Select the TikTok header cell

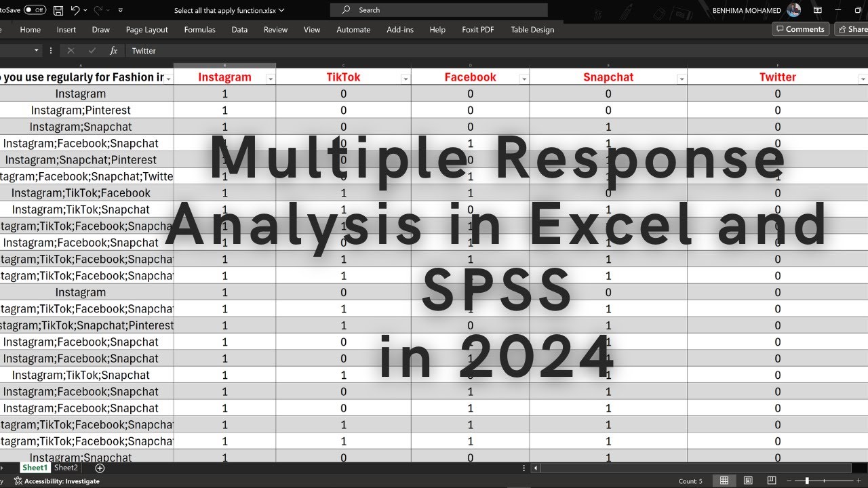click(343, 77)
